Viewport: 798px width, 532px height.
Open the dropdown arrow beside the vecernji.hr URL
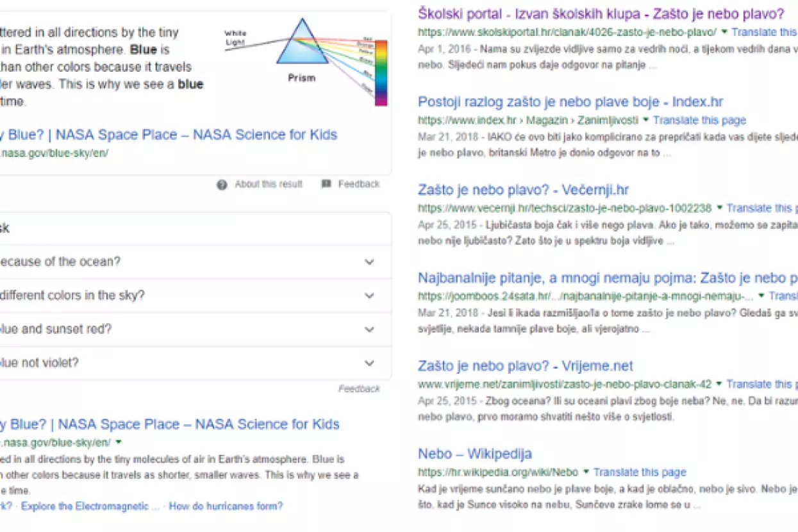coord(719,208)
